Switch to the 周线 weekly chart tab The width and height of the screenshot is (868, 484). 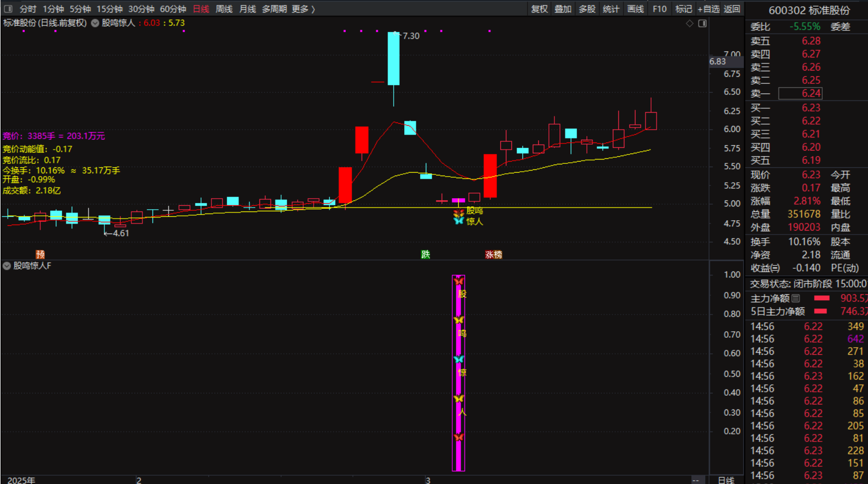pyautogui.click(x=224, y=9)
